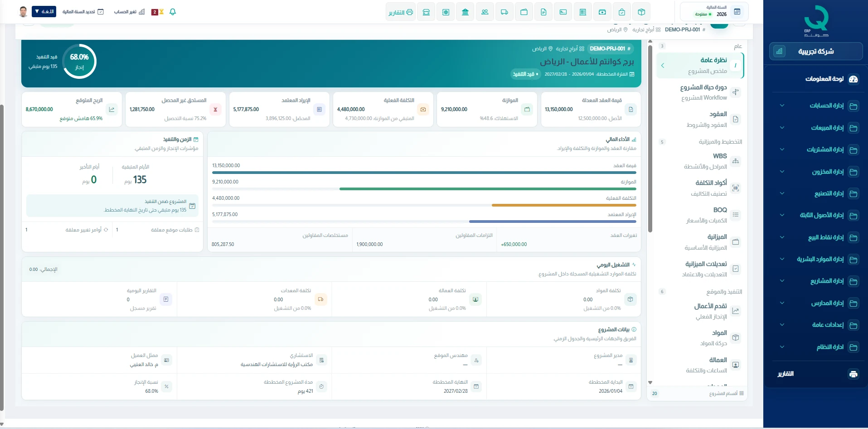Click the delivery truck icon in top toolbar
The height and width of the screenshot is (429, 868).
click(x=504, y=12)
